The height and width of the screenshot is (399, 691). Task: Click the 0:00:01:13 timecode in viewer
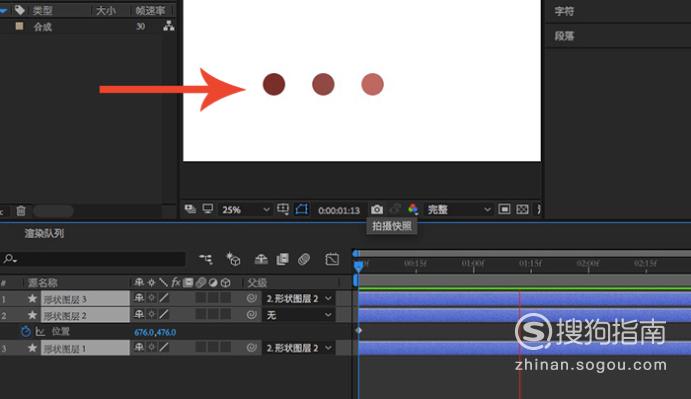[x=339, y=210]
